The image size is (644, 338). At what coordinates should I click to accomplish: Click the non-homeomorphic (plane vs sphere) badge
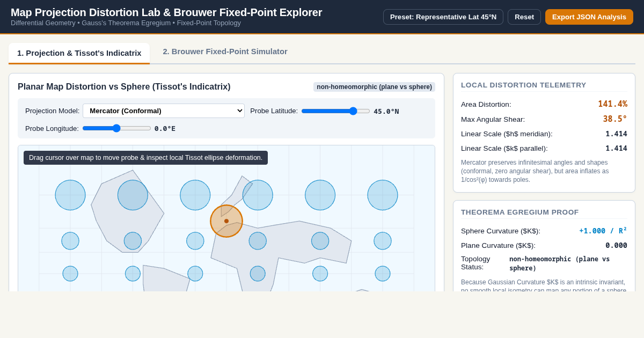pos(374,87)
